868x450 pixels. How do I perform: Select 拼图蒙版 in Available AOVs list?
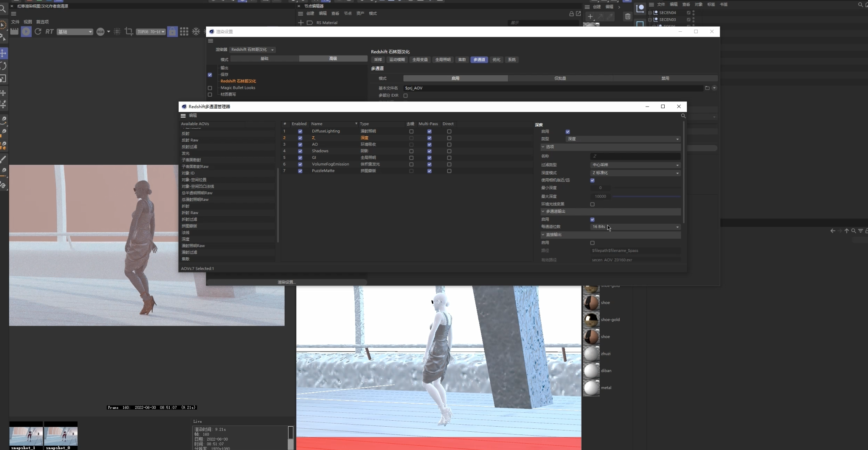point(189,226)
